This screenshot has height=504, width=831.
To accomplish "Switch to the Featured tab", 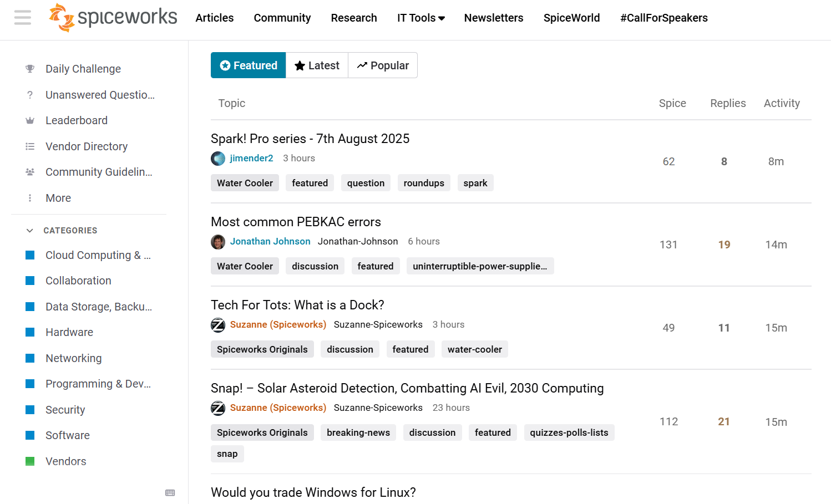I will coord(249,65).
